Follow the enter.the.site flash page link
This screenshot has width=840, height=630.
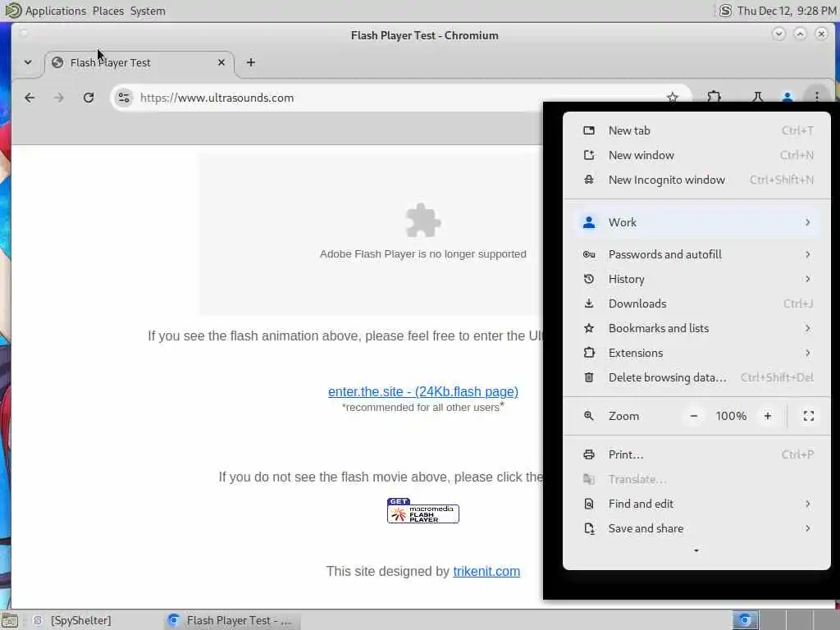tap(423, 391)
